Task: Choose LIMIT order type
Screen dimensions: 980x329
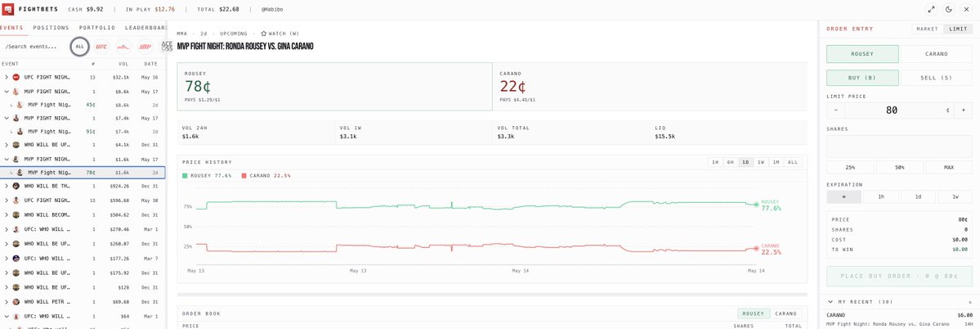Action: tap(957, 29)
